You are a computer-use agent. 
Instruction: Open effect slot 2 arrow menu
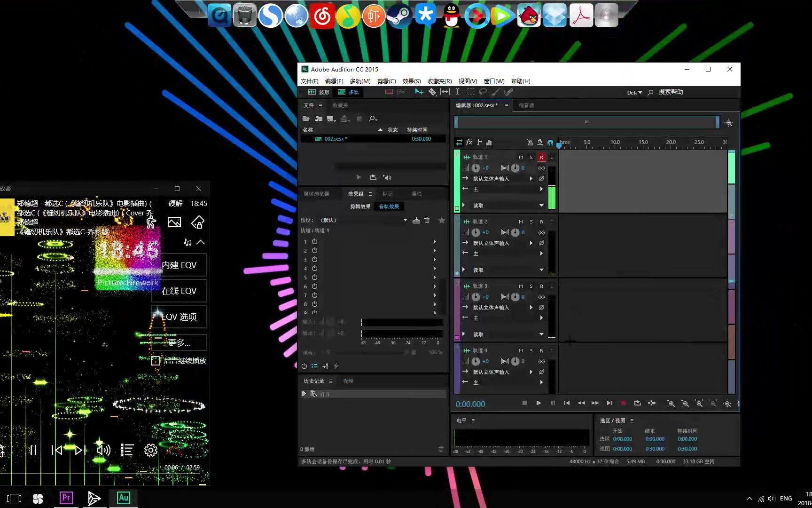(x=434, y=251)
